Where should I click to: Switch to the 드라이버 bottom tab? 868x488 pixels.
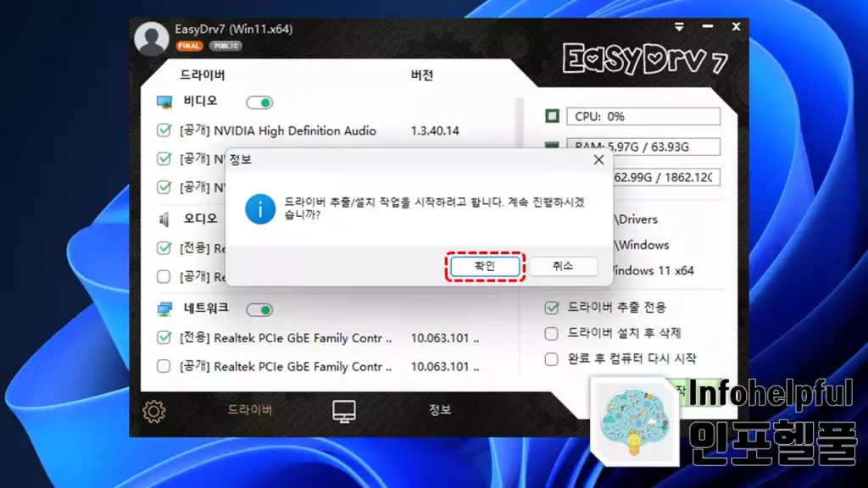click(x=250, y=410)
